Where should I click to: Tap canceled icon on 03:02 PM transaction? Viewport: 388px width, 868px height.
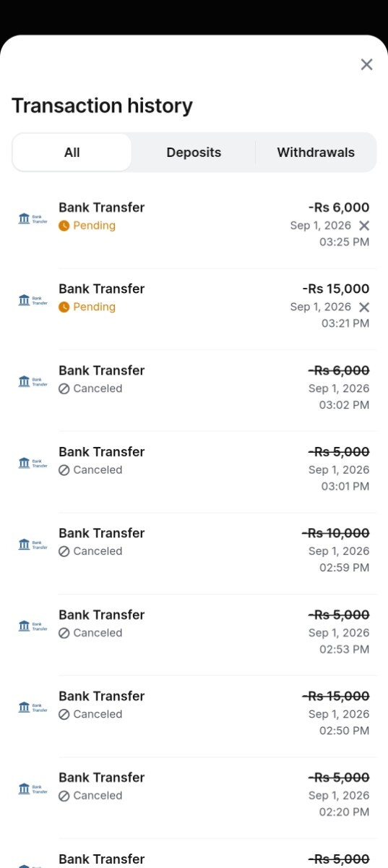click(x=64, y=388)
